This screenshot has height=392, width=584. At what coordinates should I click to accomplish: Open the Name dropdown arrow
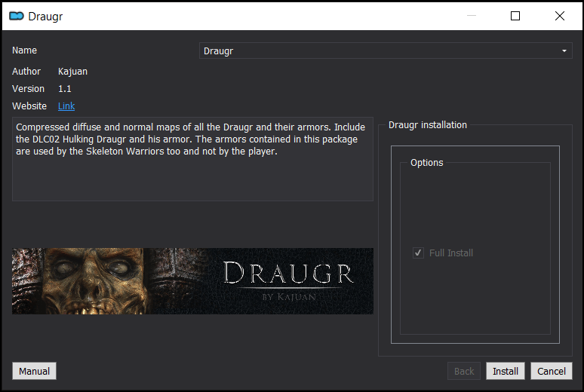point(564,51)
